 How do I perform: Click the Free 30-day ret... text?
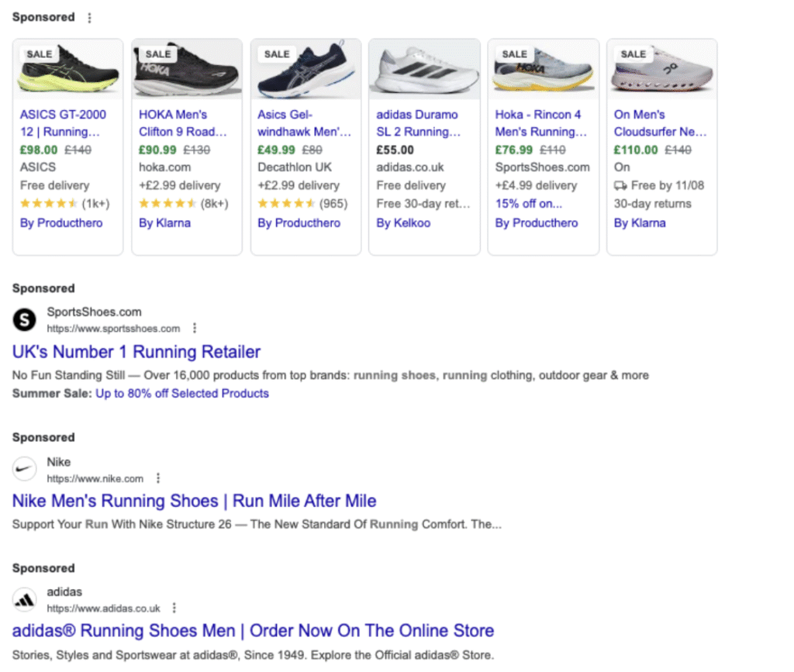tap(423, 204)
